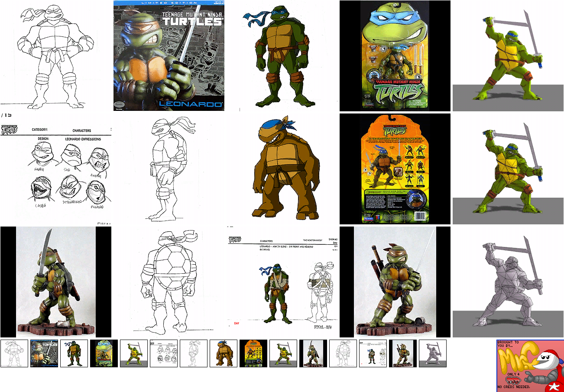Click the 'CHARACTERS' text on the expressions sheet
Screen dimensions: 564x392
(x=82, y=130)
